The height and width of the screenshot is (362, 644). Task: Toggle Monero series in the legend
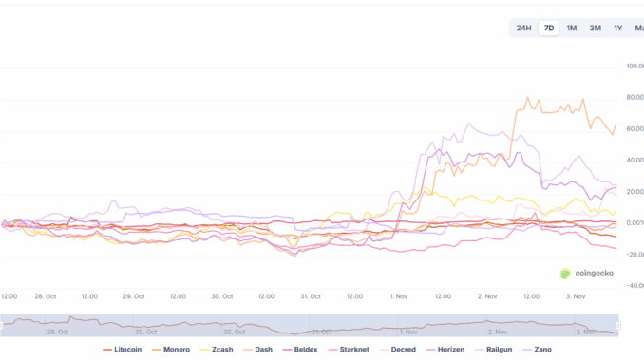(x=171, y=350)
